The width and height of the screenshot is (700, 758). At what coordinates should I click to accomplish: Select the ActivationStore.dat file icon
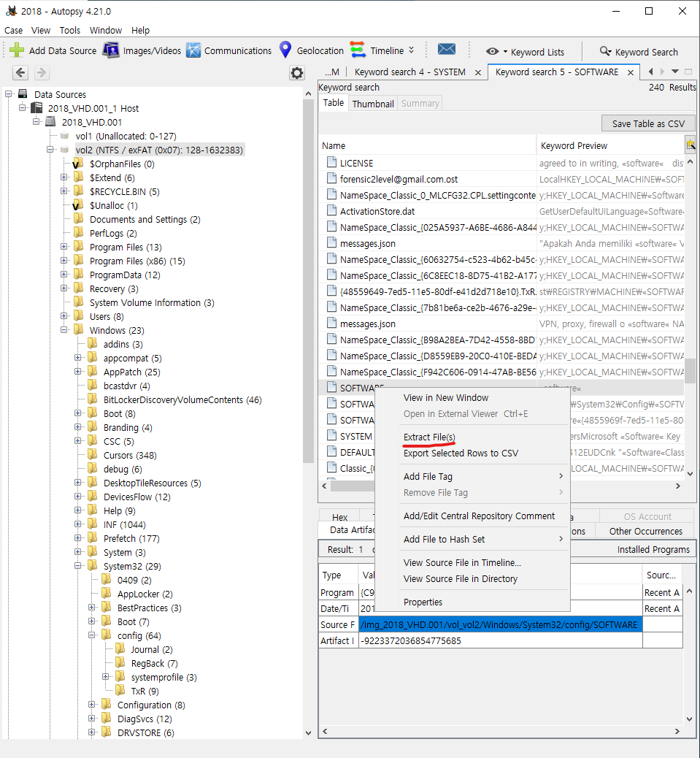[x=331, y=211]
